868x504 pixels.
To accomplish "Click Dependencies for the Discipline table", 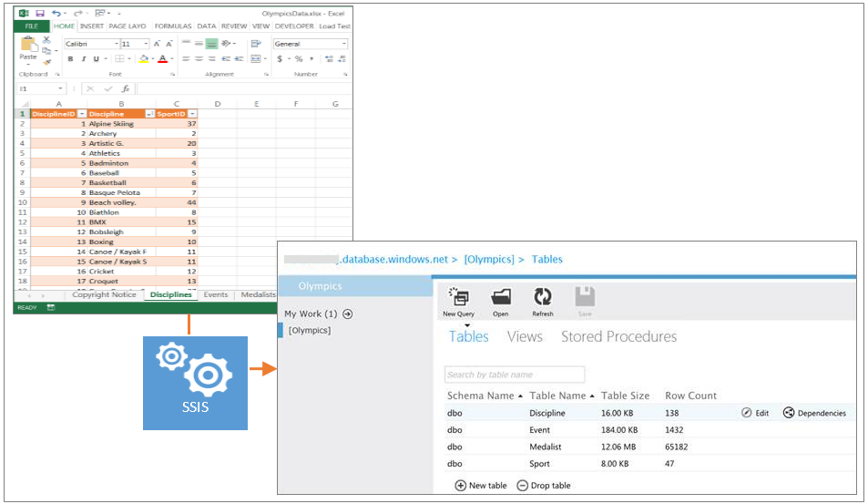I will point(815,413).
